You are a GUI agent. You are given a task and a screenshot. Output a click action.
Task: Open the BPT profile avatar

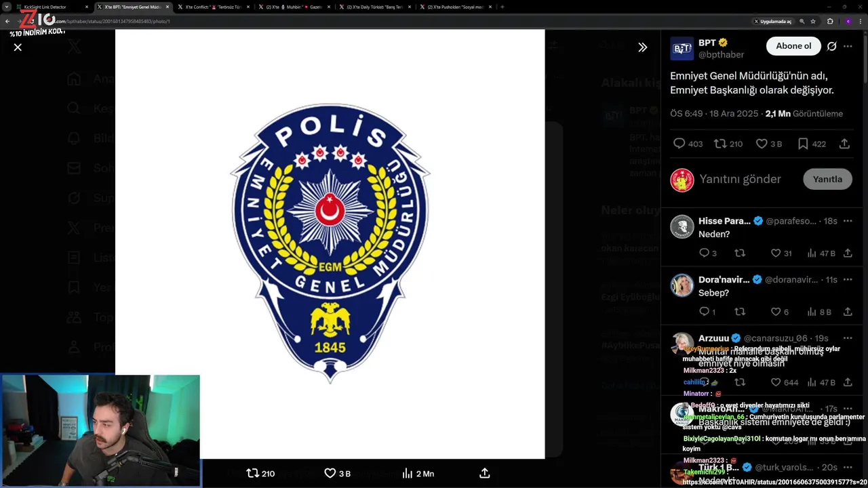(x=682, y=48)
